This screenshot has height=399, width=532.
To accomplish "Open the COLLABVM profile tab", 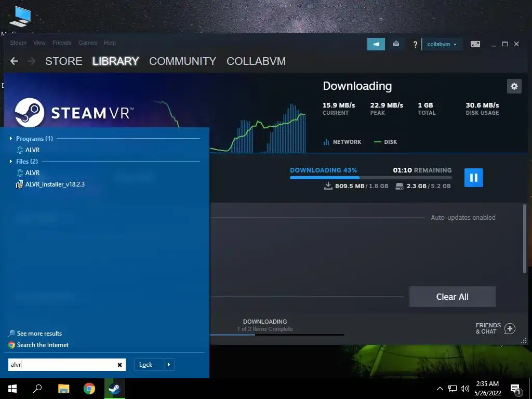I will (256, 61).
